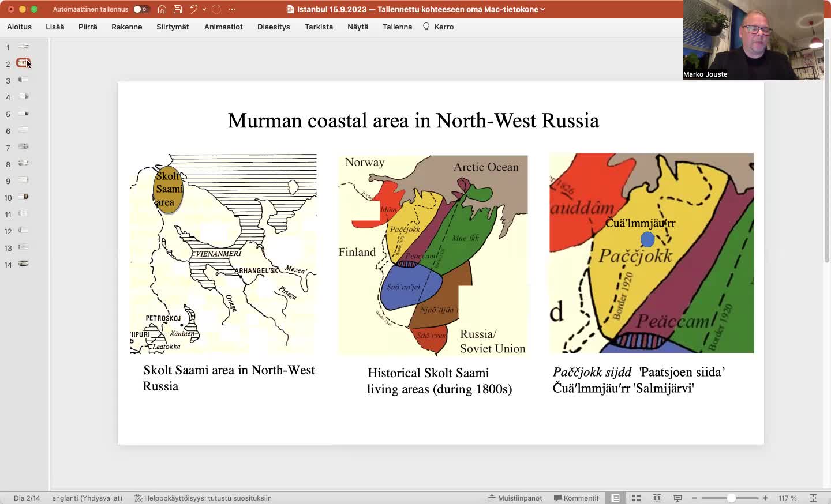Click the Save disk icon

point(178,9)
